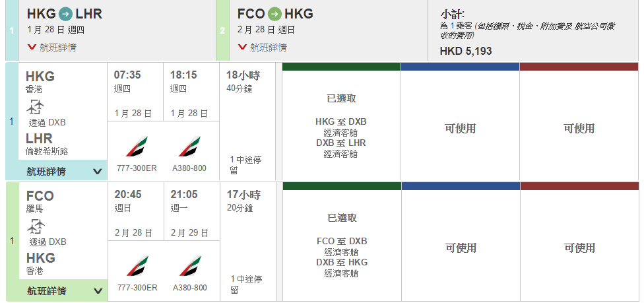Click the connecting-flight icon under HKG 香港
Image resolution: width=644 pixels, height=303 pixels.
(36, 107)
